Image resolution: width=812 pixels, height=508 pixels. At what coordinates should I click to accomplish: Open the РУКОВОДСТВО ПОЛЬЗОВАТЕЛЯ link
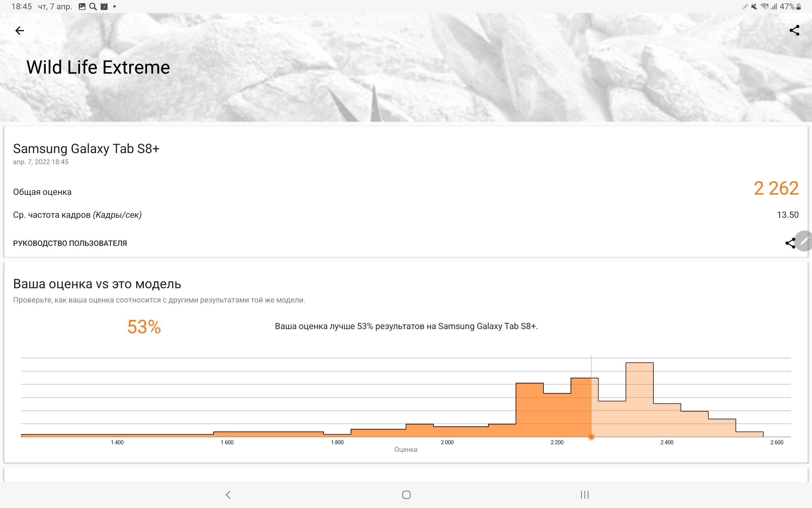tap(70, 243)
